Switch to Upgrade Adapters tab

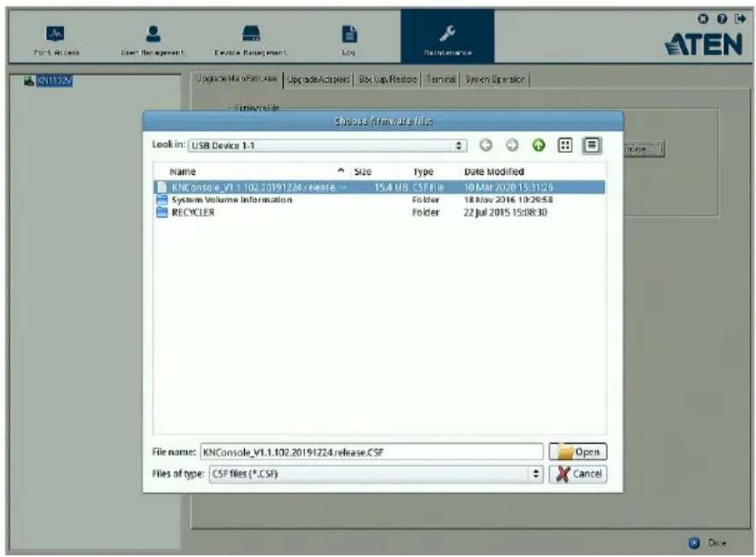point(318,80)
